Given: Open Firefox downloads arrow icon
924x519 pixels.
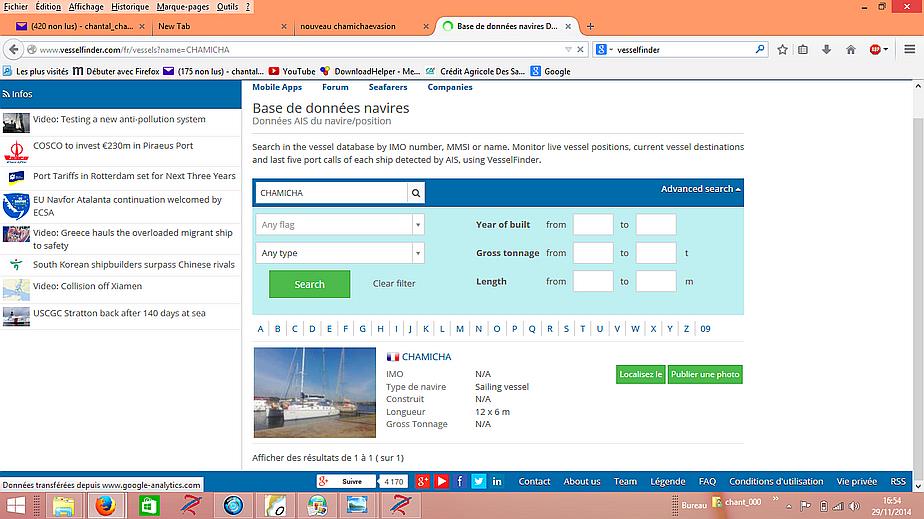Looking at the screenshot, I should 826,49.
